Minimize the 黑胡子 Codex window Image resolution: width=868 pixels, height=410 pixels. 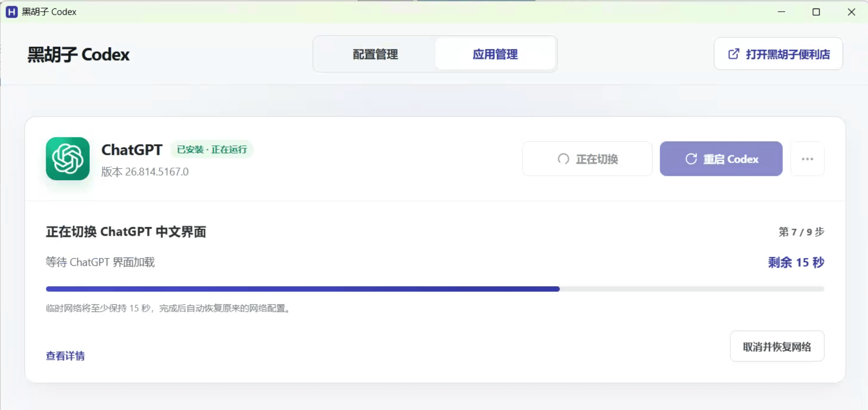[781, 12]
